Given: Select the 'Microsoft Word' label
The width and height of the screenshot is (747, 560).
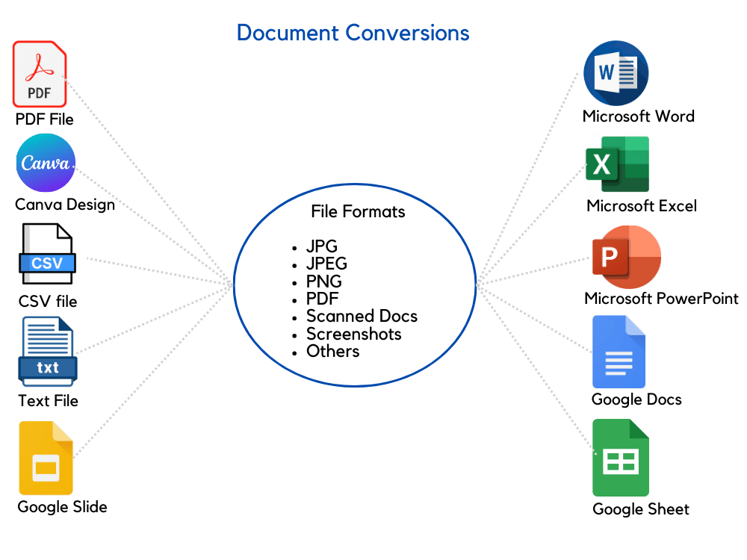Looking at the screenshot, I should point(639,116).
